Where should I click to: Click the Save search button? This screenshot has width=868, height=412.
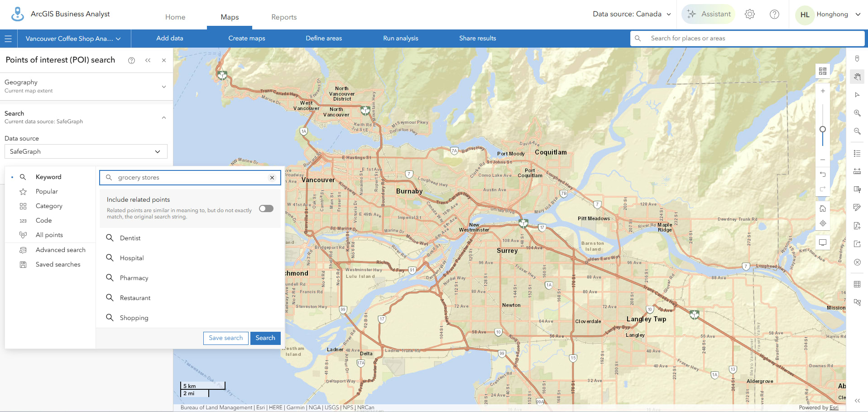pyautogui.click(x=226, y=338)
